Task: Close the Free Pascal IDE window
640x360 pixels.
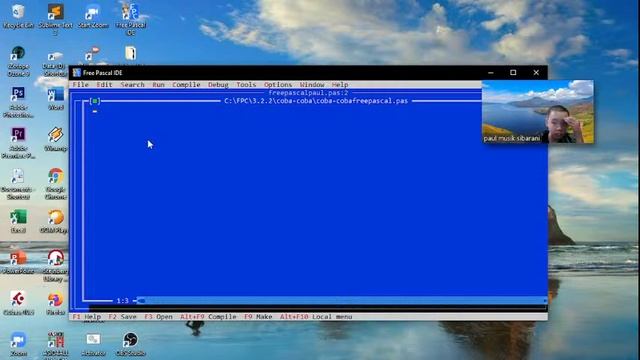Action: click(536, 73)
